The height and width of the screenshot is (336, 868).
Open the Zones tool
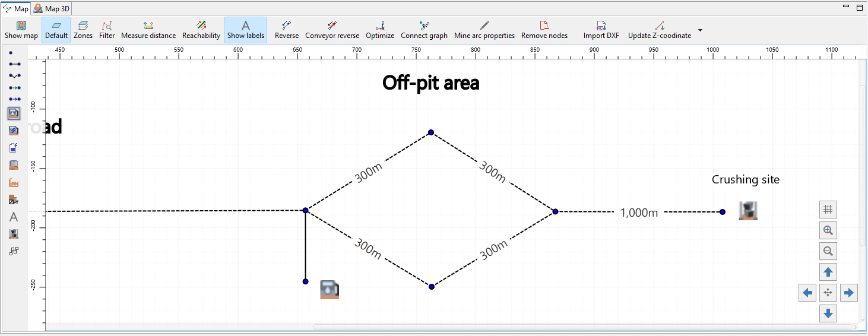[83, 30]
